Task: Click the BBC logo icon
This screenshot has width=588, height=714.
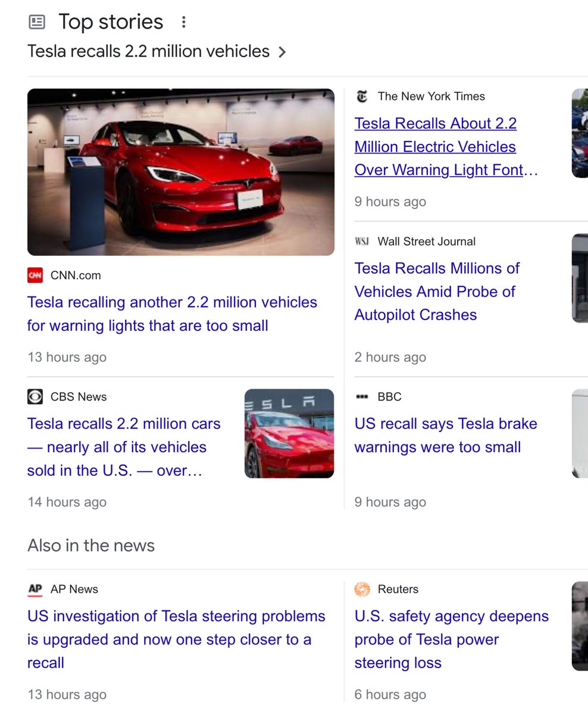Action: pyautogui.click(x=362, y=397)
